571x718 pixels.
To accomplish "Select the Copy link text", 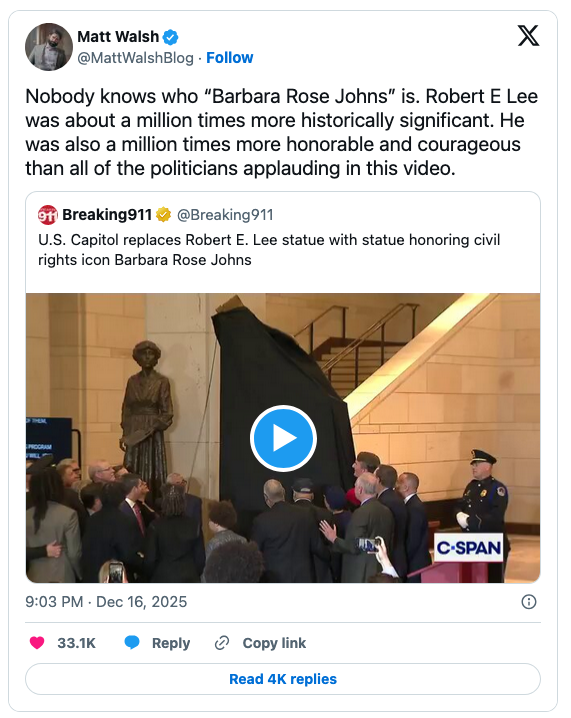I will click(x=274, y=643).
